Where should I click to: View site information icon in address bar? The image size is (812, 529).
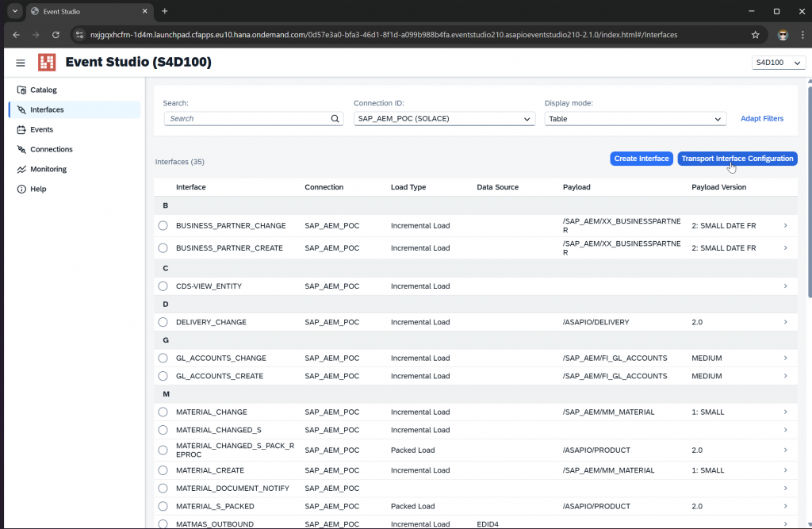coord(79,35)
